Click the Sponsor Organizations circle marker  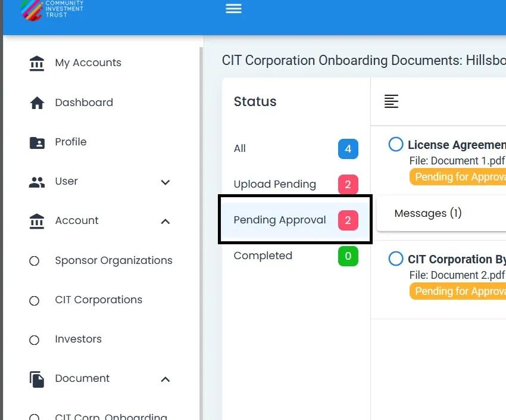pyautogui.click(x=35, y=261)
